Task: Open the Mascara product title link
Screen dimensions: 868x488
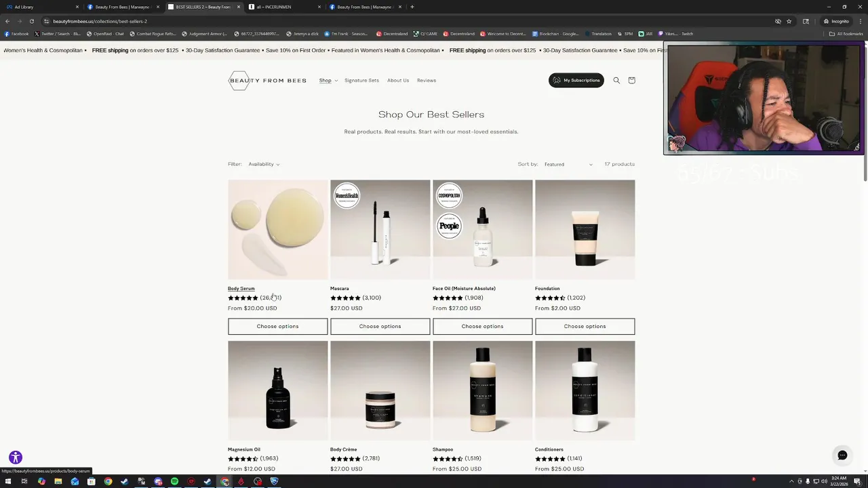Action: point(340,289)
